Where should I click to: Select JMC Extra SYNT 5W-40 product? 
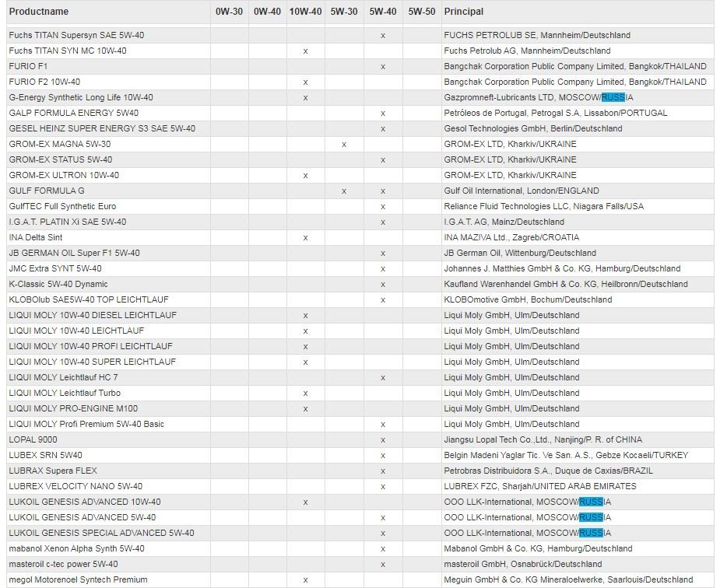(55, 269)
